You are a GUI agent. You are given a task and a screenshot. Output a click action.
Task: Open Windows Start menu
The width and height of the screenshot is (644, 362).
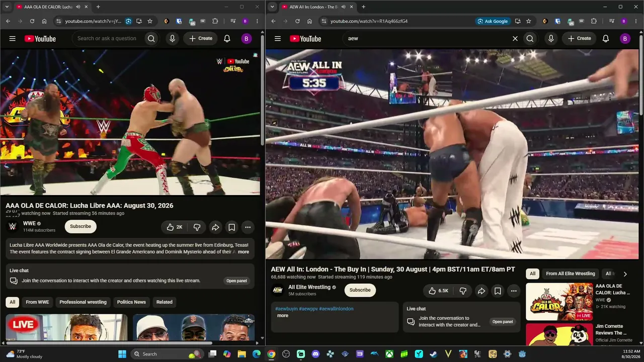tap(122, 354)
